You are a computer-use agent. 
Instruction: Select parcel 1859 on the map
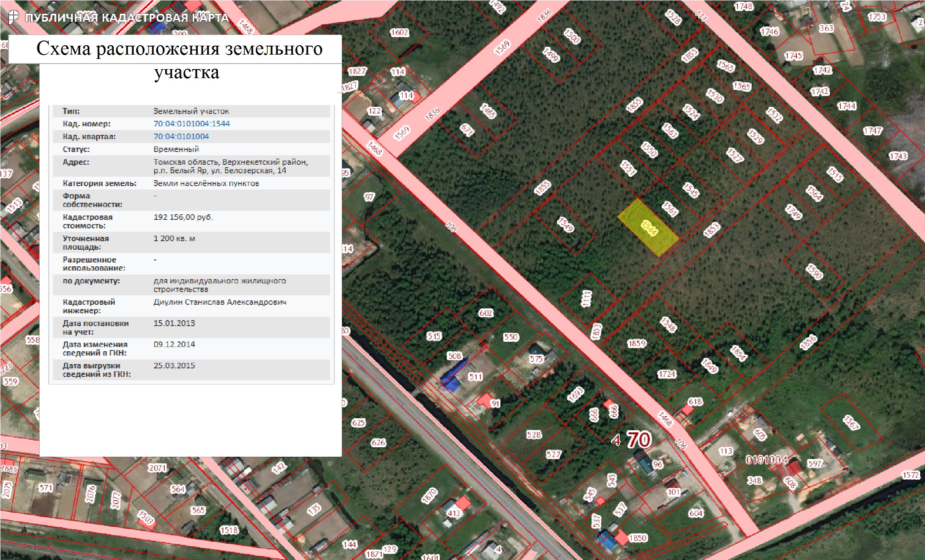[637, 344]
